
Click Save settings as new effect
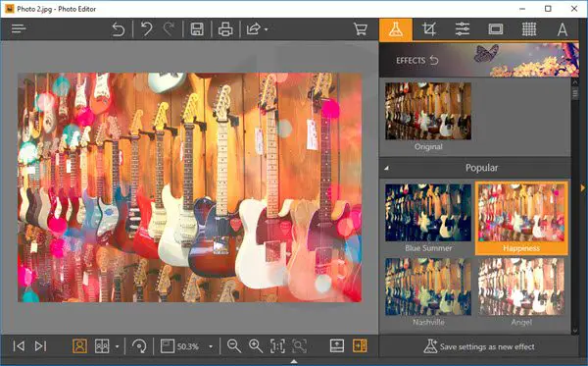[479, 346]
